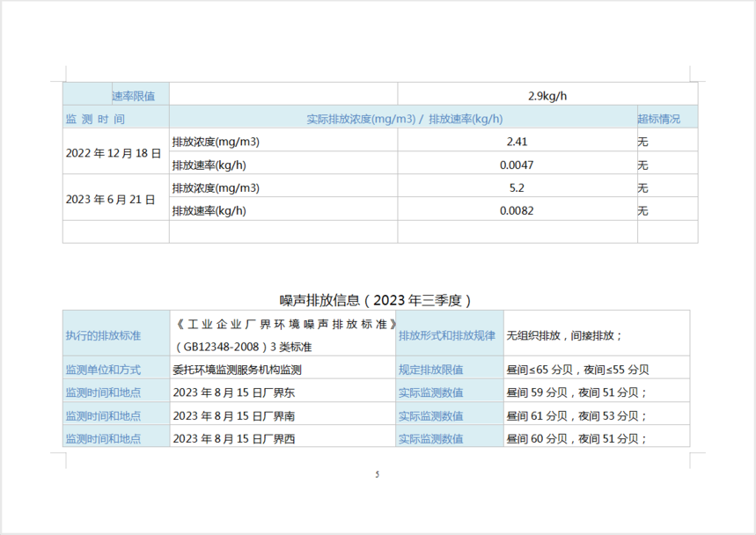Click the 监测时间 column header
This screenshot has height=535, width=756.
[95, 119]
